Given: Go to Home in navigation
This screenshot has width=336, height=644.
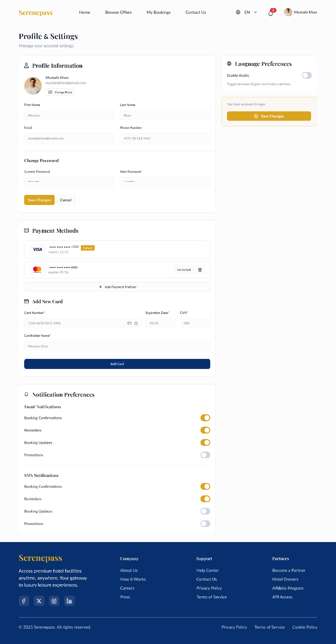Looking at the screenshot, I should (85, 12).
